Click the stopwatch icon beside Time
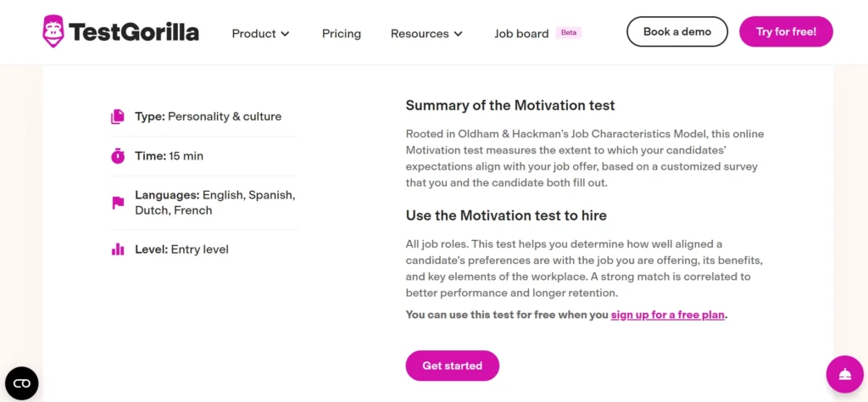Screen dimensions: 868x402 click(x=118, y=156)
